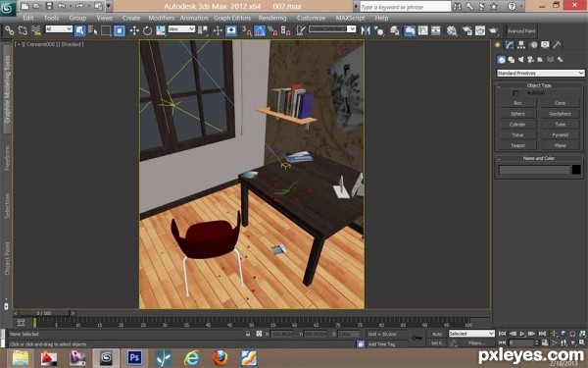The image size is (588, 368).
Task: Select the Lights creation category
Action: [x=521, y=59]
